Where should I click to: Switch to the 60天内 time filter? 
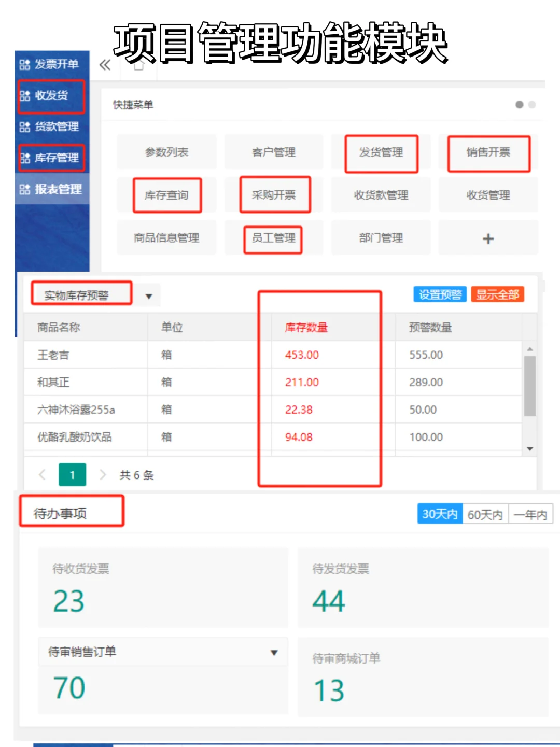(x=485, y=514)
